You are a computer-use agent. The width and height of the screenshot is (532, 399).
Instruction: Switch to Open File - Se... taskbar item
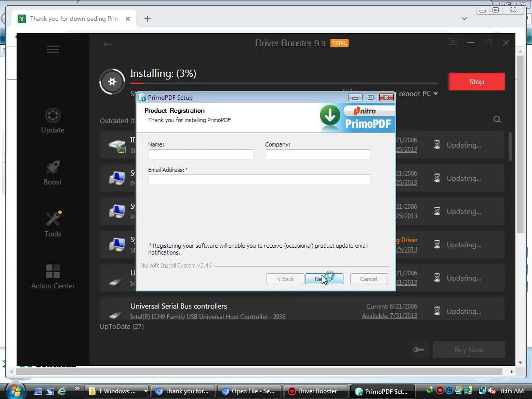249,391
